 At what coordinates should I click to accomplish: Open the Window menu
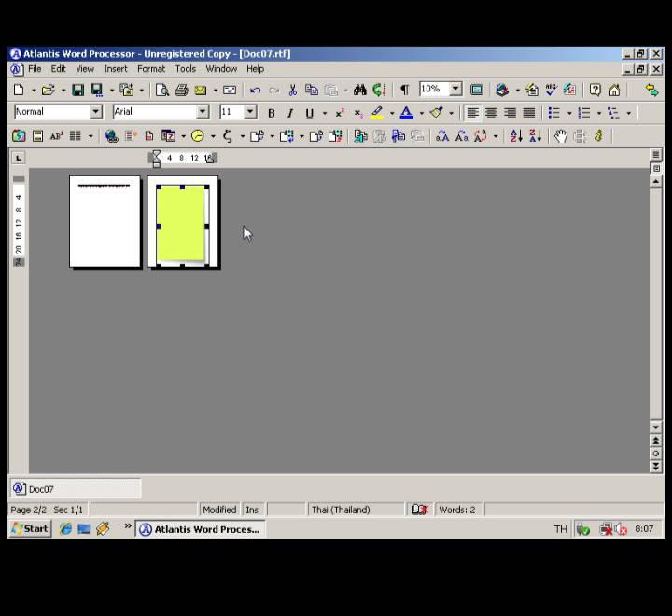[221, 69]
